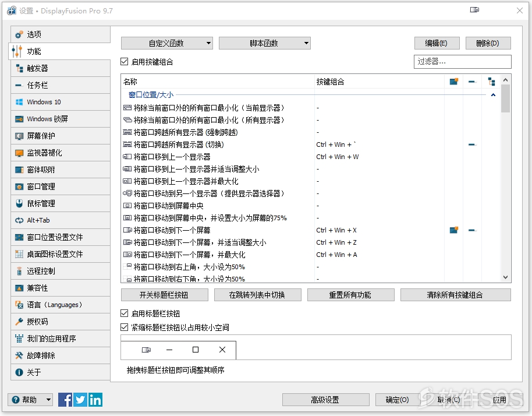Focus the 过滤器 filter input field
532x416 pixels.
[463, 62]
